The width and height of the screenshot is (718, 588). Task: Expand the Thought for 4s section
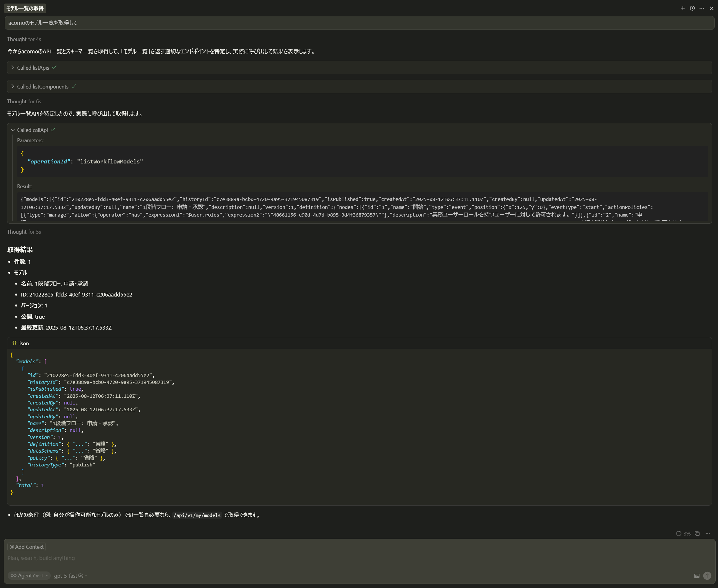(x=24, y=39)
